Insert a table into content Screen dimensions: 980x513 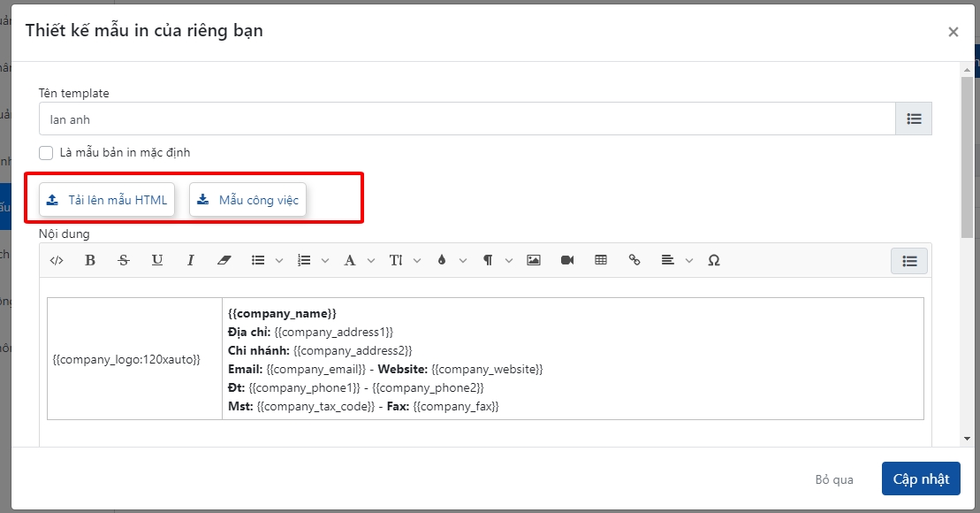coord(601,260)
